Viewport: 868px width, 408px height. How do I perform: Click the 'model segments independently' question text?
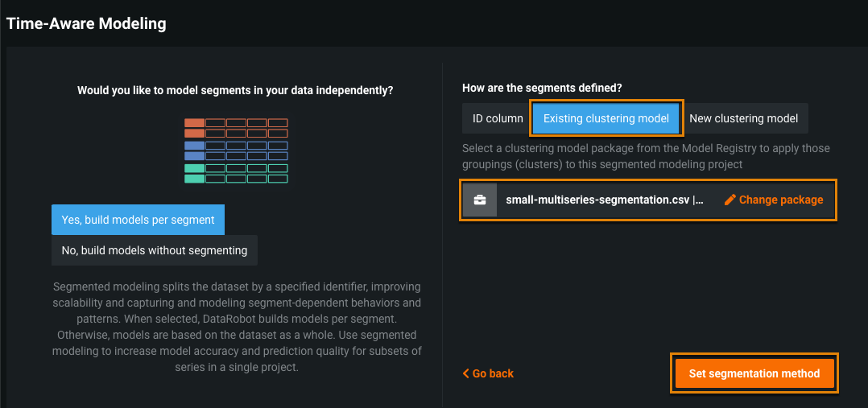tap(235, 90)
